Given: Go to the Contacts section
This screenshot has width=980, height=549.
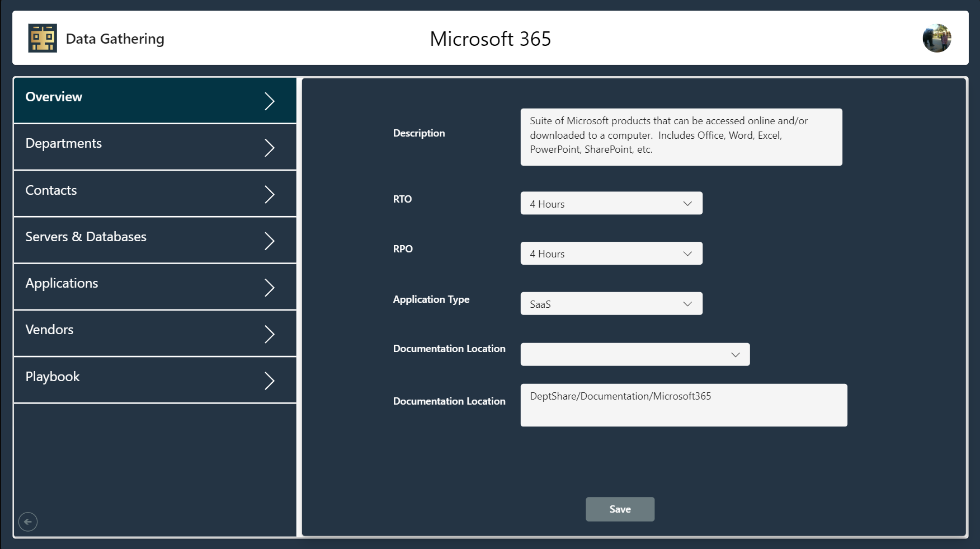Looking at the screenshot, I should 155,194.
